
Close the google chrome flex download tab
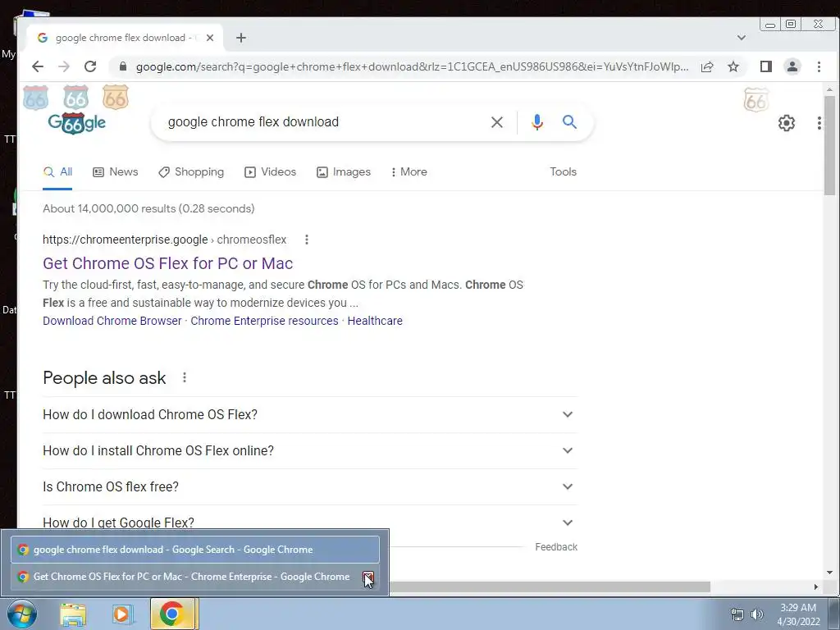[x=210, y=38]
